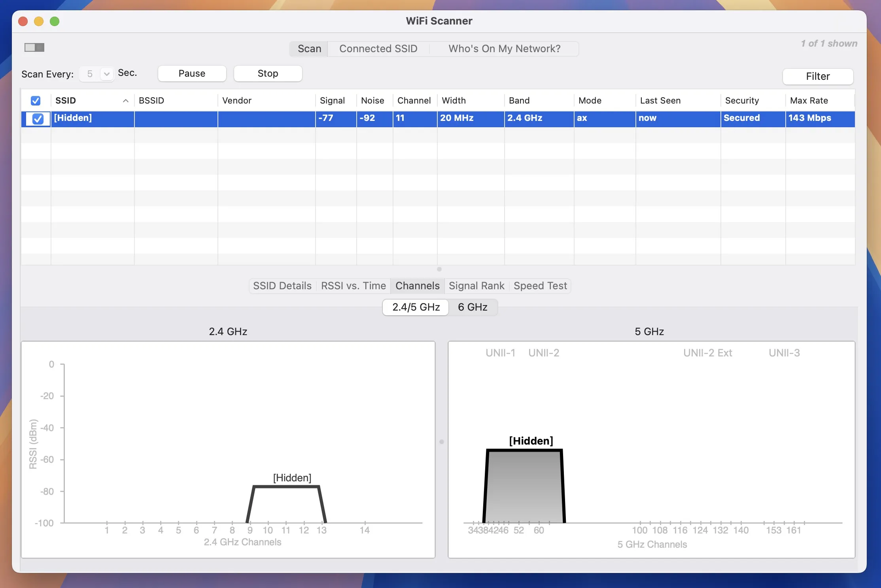This screenshot has width=881, height=588.
Task: Click the ax mode cell
Action: tap(605, 119)
